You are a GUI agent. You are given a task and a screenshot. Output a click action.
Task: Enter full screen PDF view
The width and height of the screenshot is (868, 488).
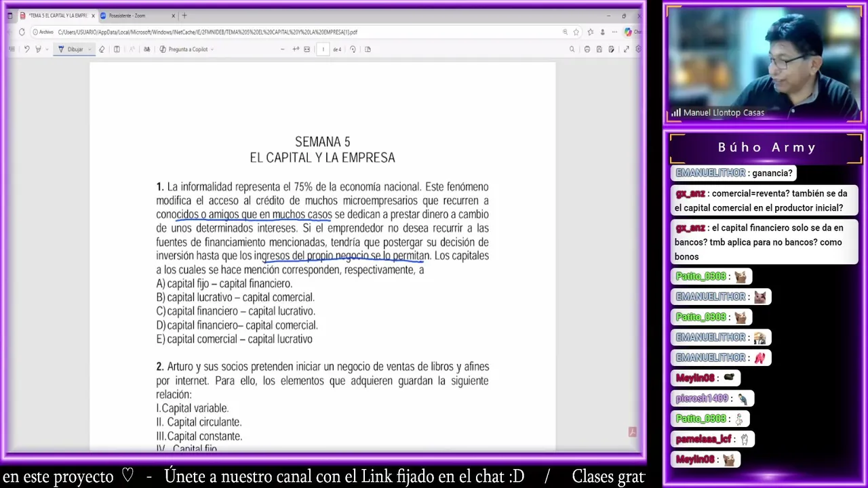(626, 49)
